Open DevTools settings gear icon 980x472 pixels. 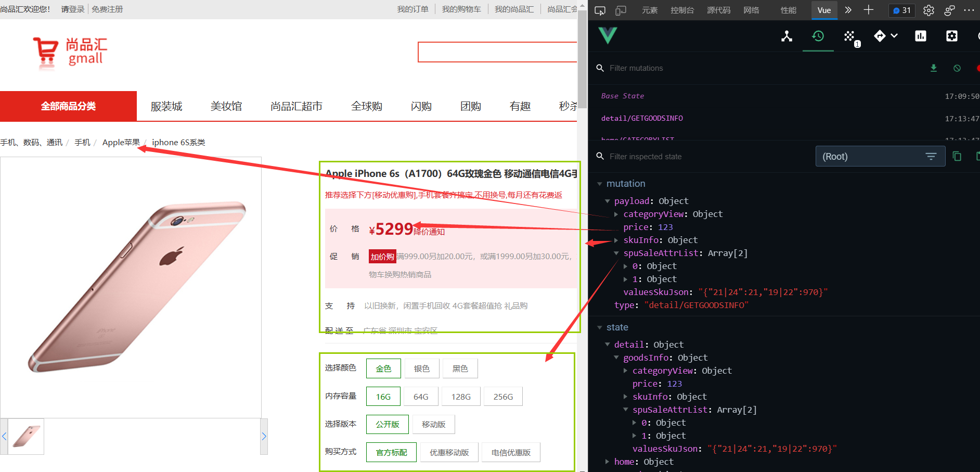(x=929, y=10)
